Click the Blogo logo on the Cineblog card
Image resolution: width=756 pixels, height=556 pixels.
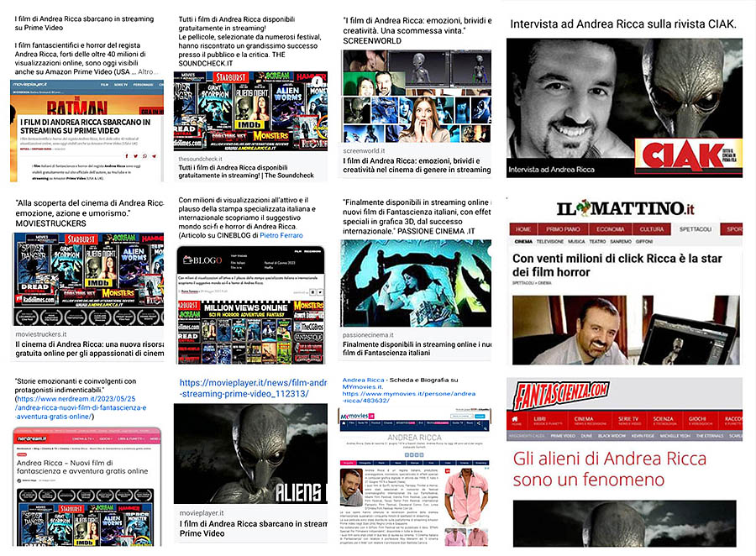point(202,260)
